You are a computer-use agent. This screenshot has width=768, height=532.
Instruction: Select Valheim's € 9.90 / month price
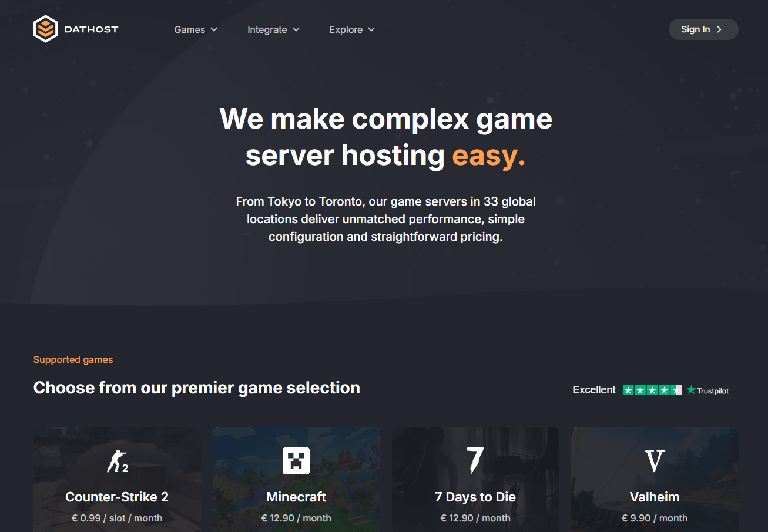pyautogui.click(x=655, y=518)
